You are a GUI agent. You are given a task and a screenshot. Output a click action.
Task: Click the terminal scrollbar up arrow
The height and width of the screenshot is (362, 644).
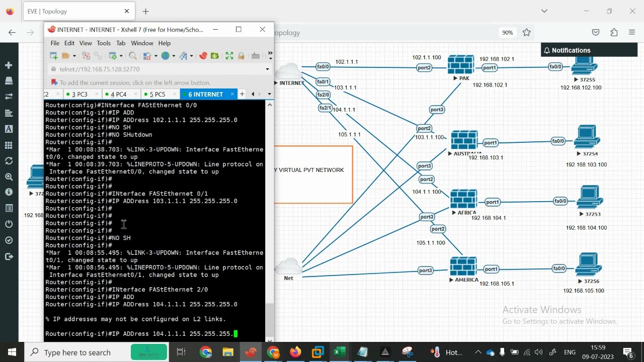click(x=270, y=105)
